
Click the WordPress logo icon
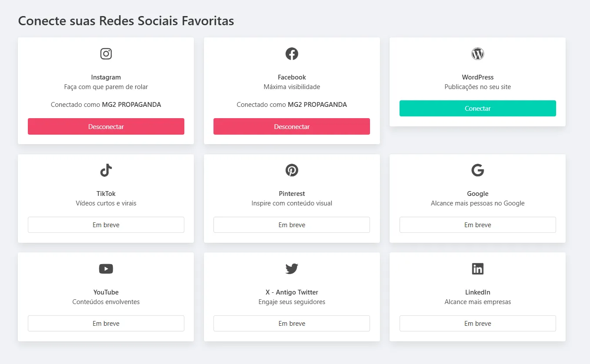click(477, 54)
